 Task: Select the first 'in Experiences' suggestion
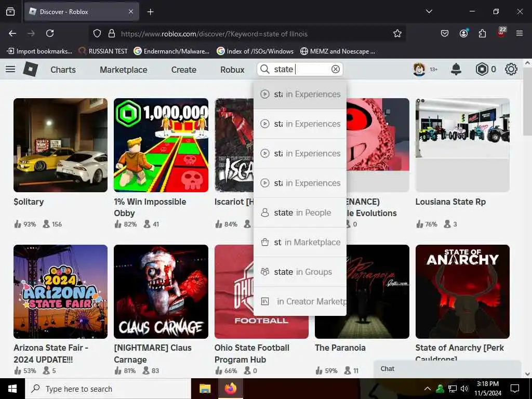tap(300, 95)
